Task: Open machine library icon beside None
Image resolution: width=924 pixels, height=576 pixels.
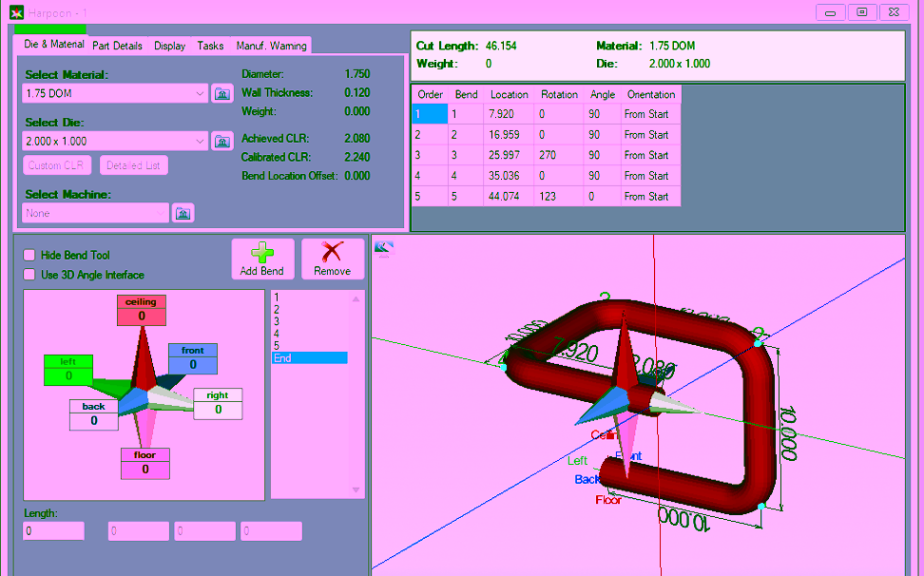Action: click(x=183, y=213)
